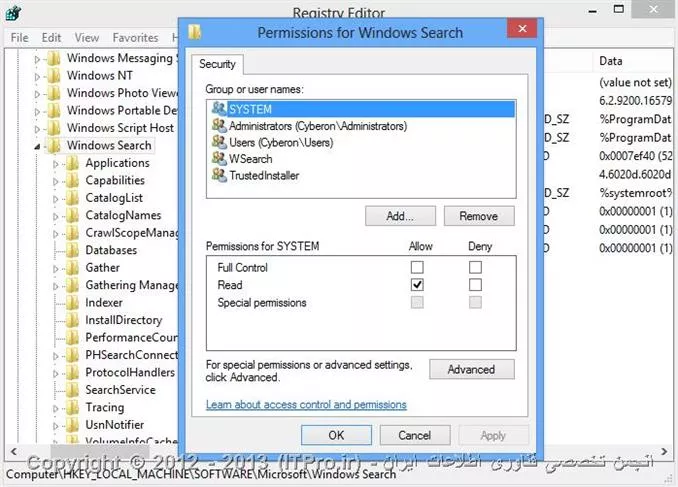The image size is (678, 487).
Task: Click the Applications folder icon
Action: point(72,163)
